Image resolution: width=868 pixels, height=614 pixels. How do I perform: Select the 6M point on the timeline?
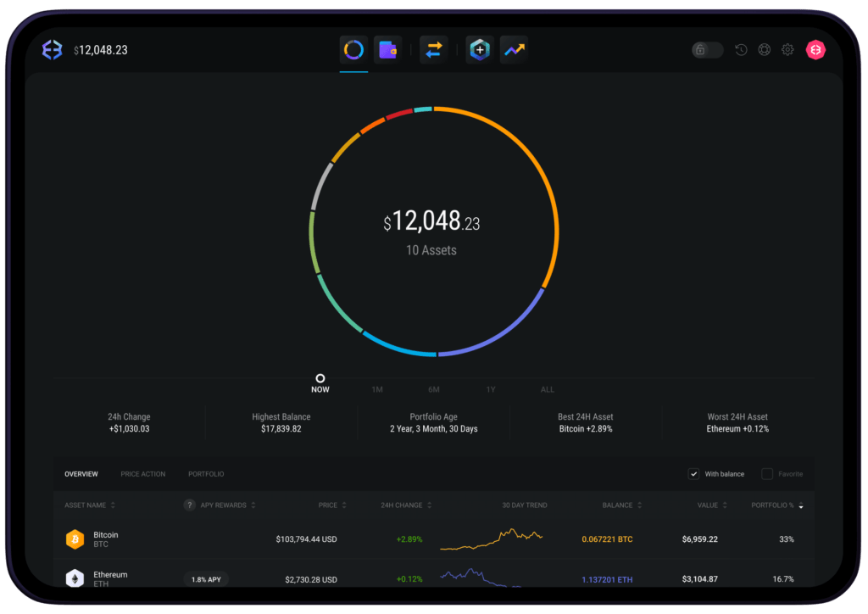coord(433,389)
